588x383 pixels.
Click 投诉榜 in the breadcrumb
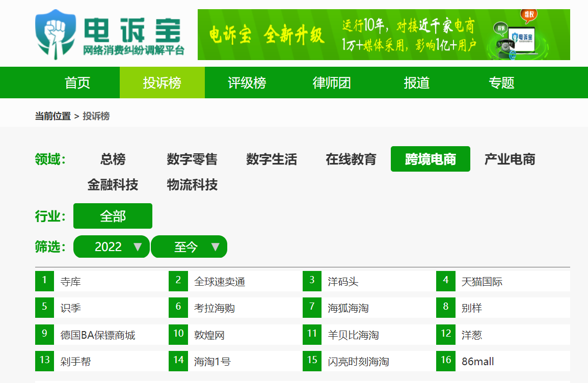coord(96,116)
